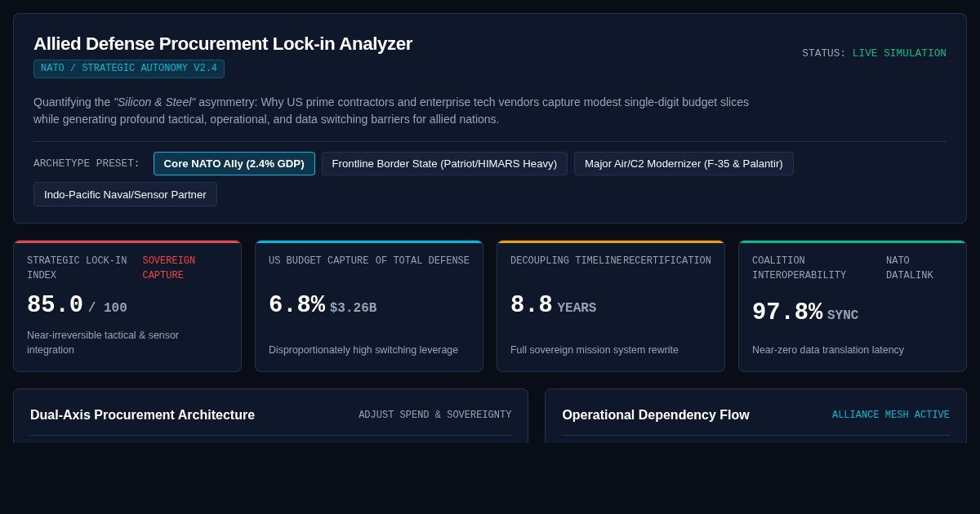The height and width of the screenshot is (514, 980).
Task: Click the 97.8% SYNC value
Action: (805, 312)
